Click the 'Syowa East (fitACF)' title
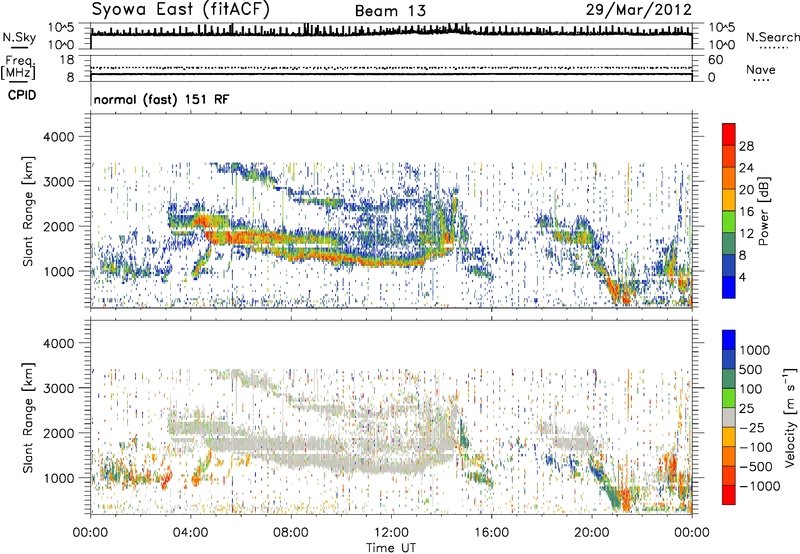This screenshot has width=800, height=554. [x=181, y=10]
